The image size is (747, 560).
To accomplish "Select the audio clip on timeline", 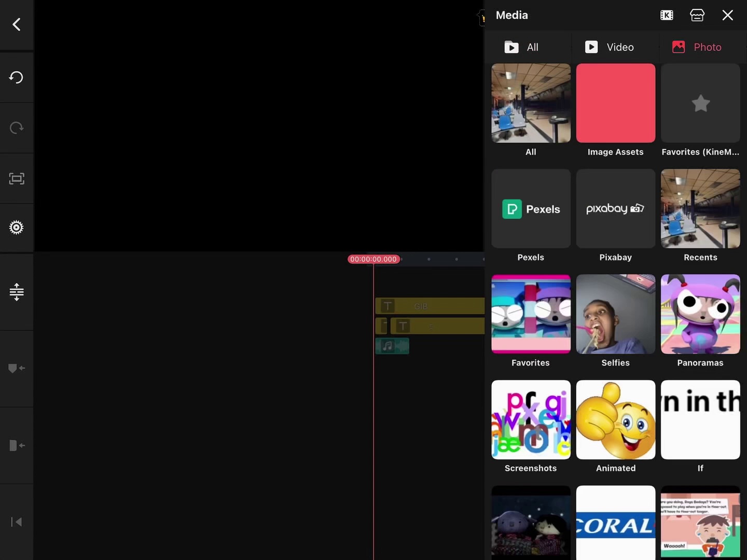I will (392, 346).
